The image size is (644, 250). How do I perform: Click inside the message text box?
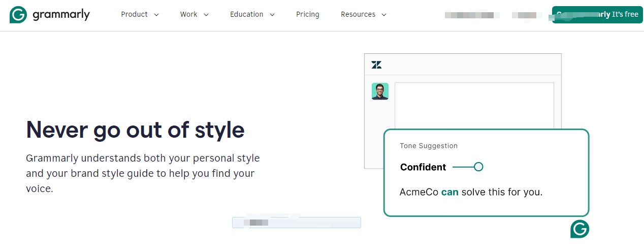tap(474, 106)
